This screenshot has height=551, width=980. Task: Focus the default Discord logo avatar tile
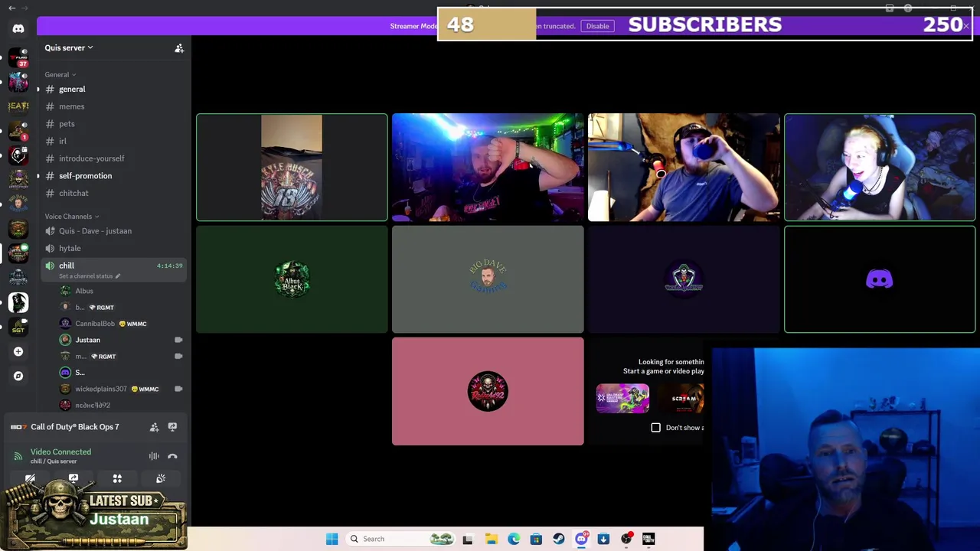[880, 279]
